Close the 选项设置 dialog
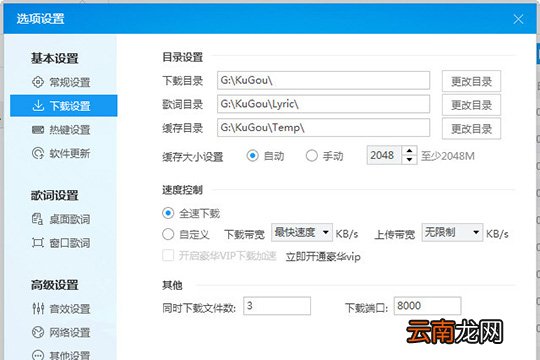Image resolution: width=540 pixels, height=360 pixels. pos(518,19)
